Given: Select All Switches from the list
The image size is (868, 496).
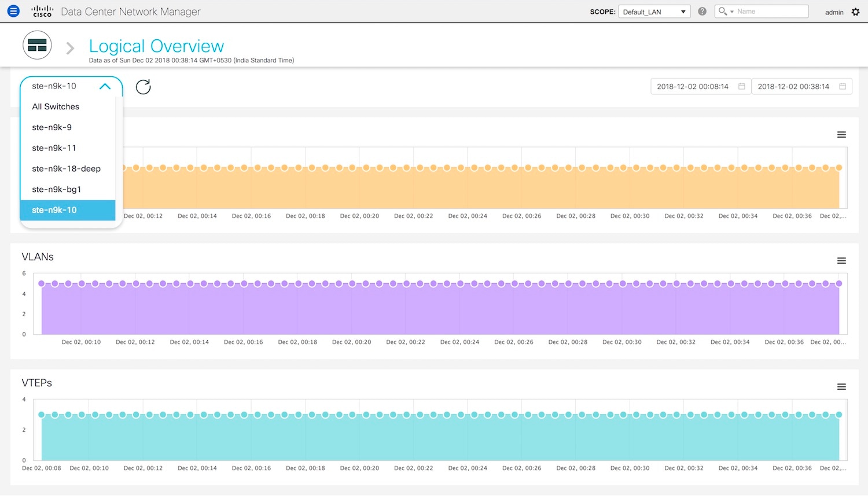Looking at the screenshot, I should tap(68, 107).
